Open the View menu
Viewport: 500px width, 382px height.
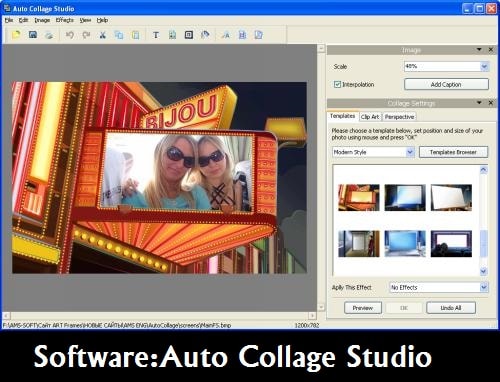[85, 20]
